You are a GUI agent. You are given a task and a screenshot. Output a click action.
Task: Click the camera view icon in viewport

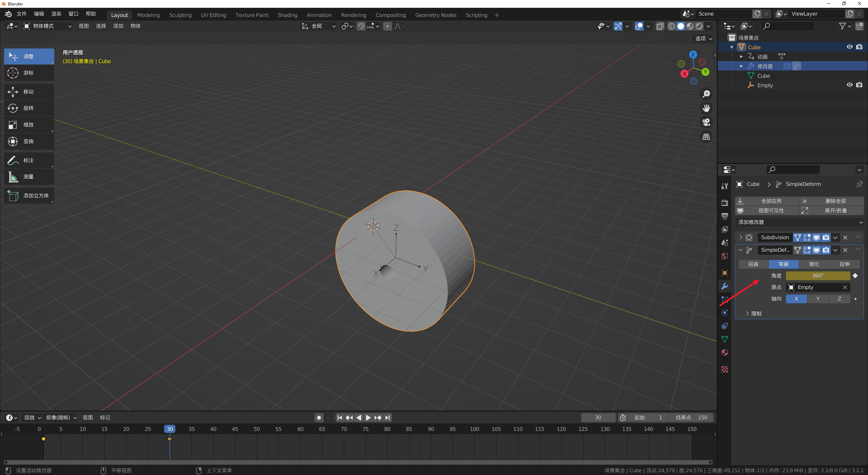click(706, 122)
